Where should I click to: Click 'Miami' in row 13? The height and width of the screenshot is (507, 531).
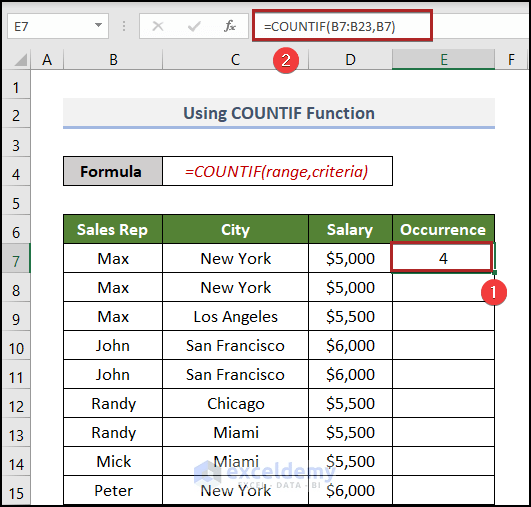point(236,432)
